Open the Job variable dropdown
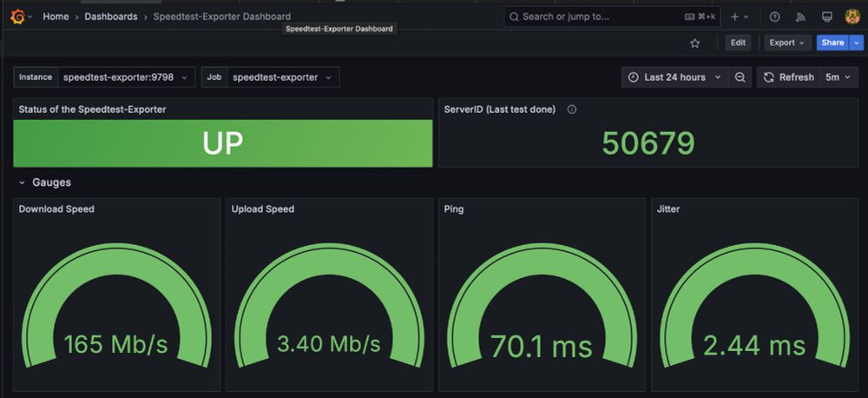This screenshot has width=868, height=398. [x=283, y=77]
